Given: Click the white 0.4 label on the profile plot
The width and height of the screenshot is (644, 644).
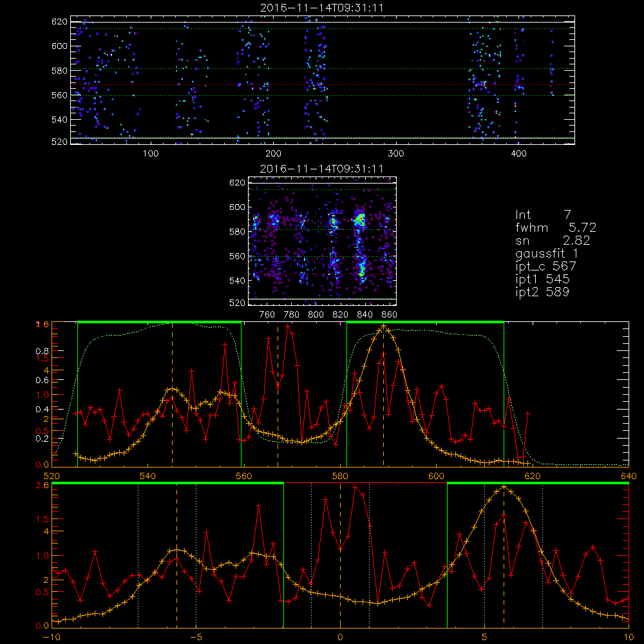Looking at the screenshot, I should click(x=43, y=410).
